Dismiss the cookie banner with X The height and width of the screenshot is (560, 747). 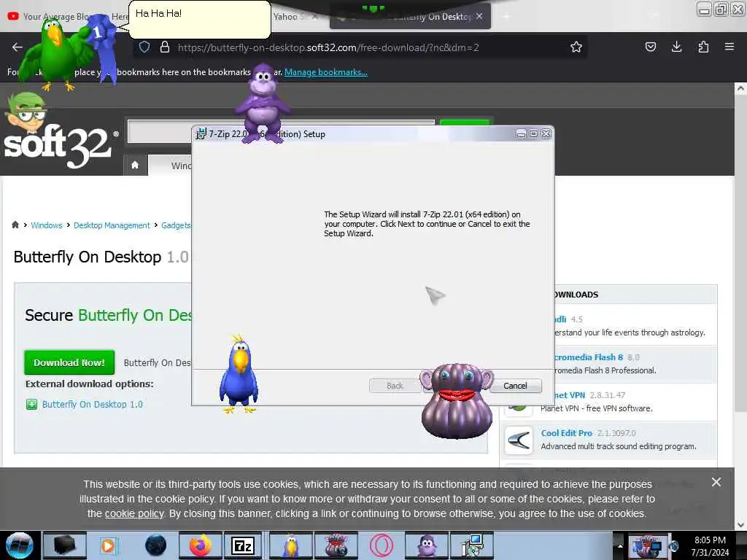716,482
